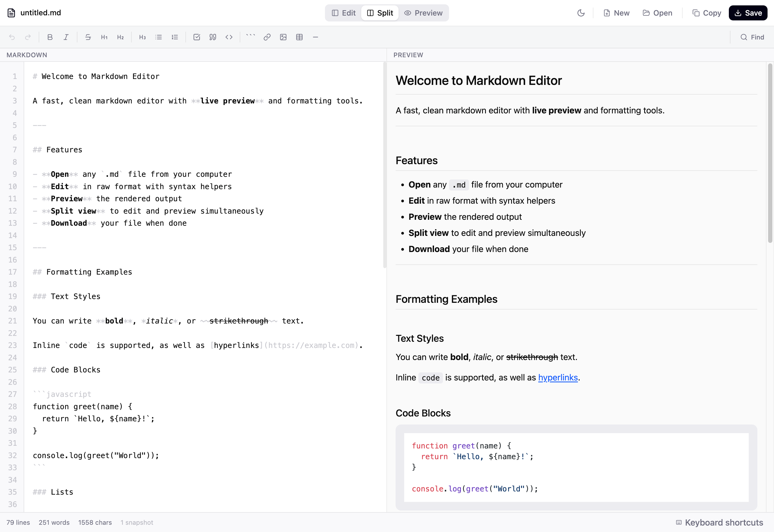Click the 251 words status entry

(x=54, y=522)
